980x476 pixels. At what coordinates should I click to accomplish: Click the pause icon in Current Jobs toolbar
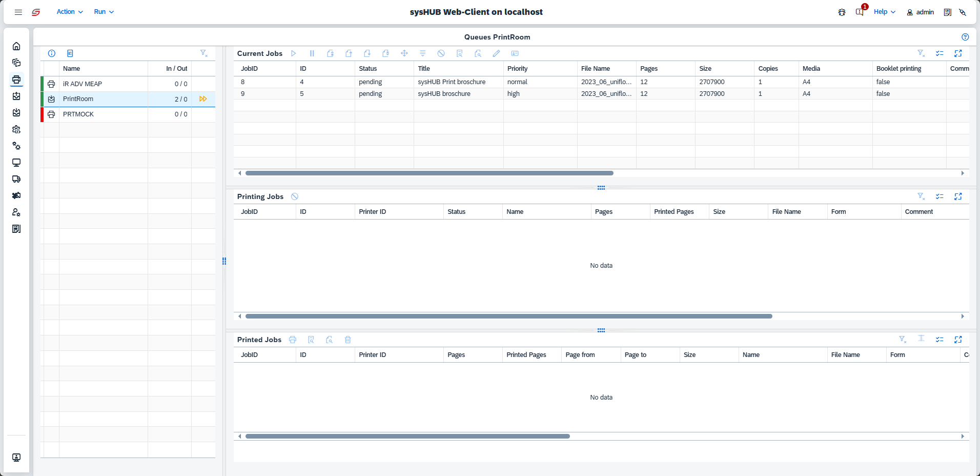[x=312, y=53]
